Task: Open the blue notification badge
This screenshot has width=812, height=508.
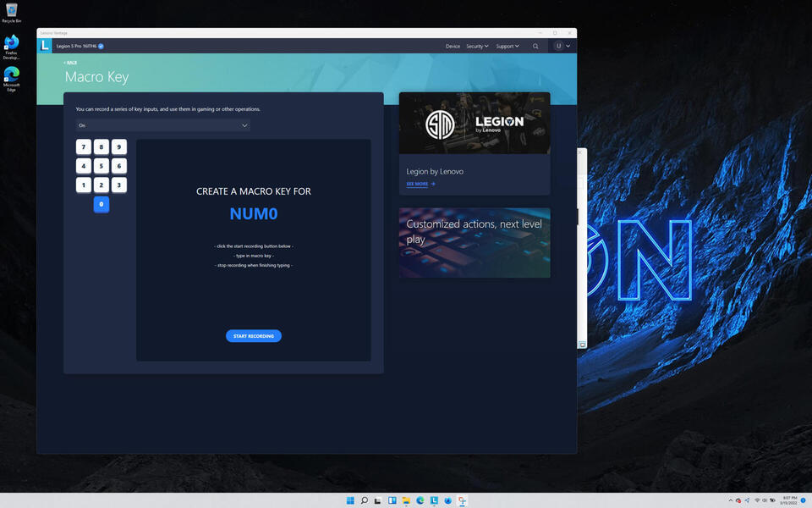Action: (x=804, y=500)
